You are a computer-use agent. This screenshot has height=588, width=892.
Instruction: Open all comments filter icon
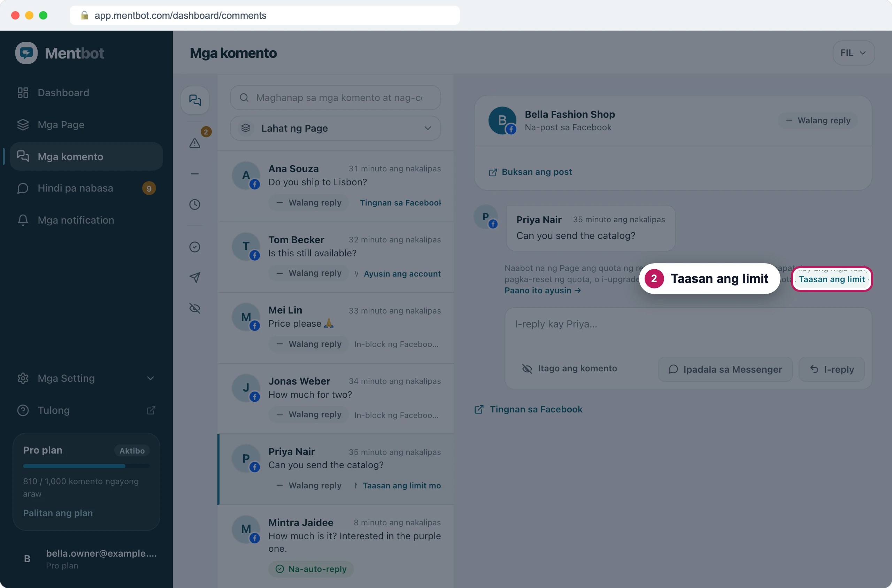tap(195, 100)
